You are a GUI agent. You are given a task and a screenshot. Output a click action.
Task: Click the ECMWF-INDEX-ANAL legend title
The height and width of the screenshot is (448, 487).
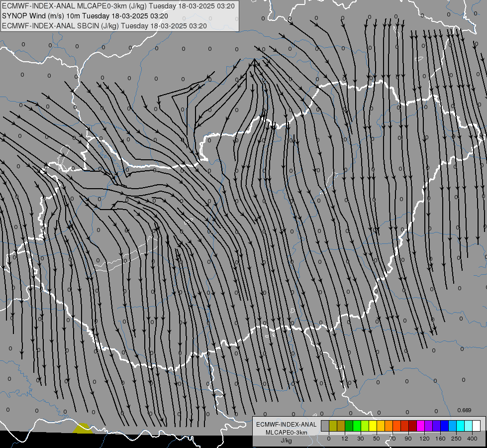[287, 425]
